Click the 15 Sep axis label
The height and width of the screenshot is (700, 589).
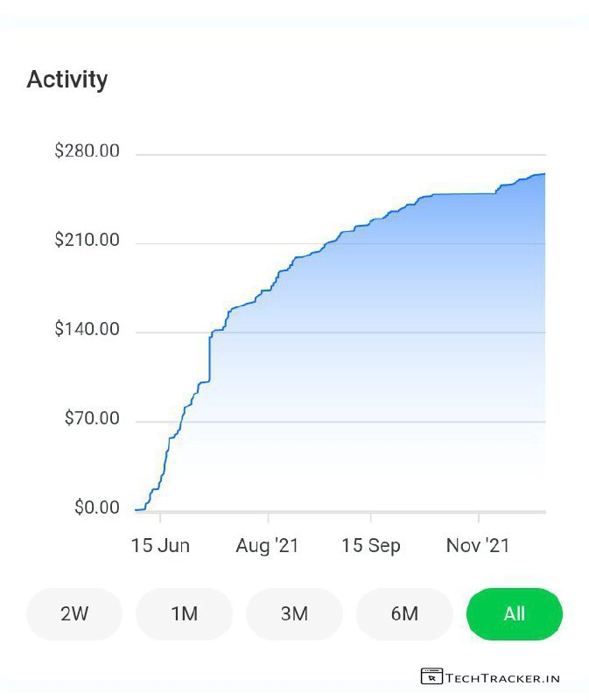point(371,546)
